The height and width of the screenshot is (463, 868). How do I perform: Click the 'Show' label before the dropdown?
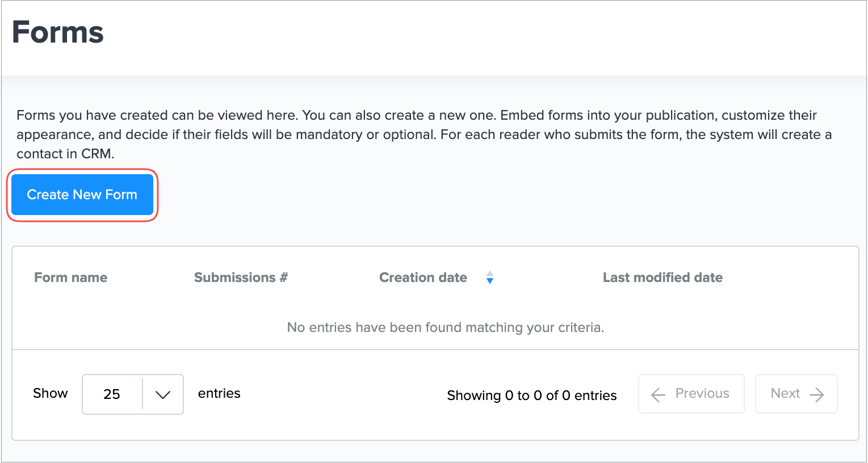point(50,393)
